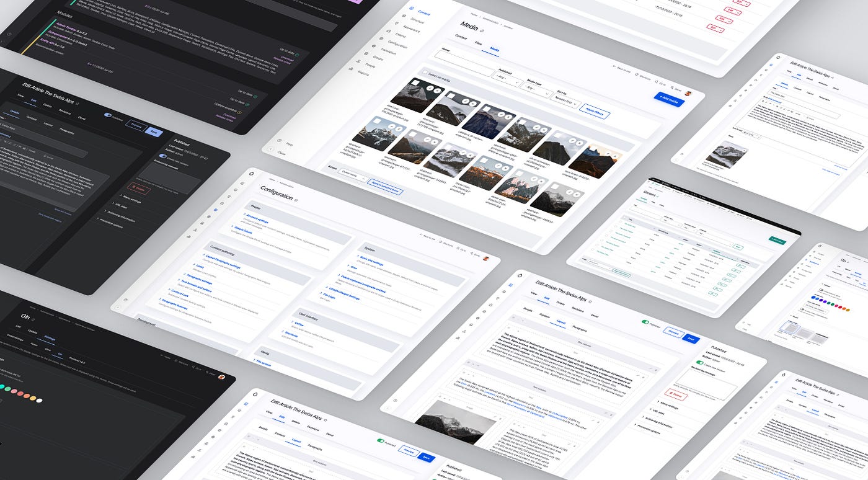The image size is (868, 480).
Task: Pick the teal swatch in dark Gin settings
Action: pyautogui.click(x=1, y=386)
